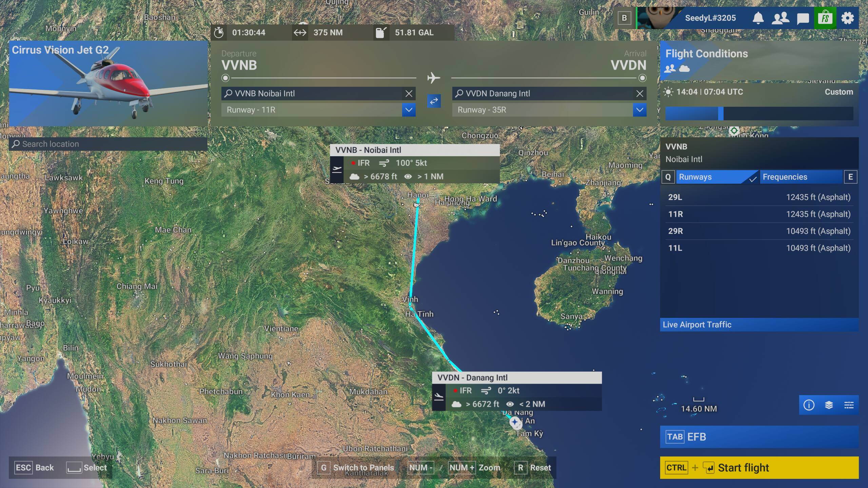Screen dimensions: 868x488
Task: Open map layers icon
Action: point(829,405)
